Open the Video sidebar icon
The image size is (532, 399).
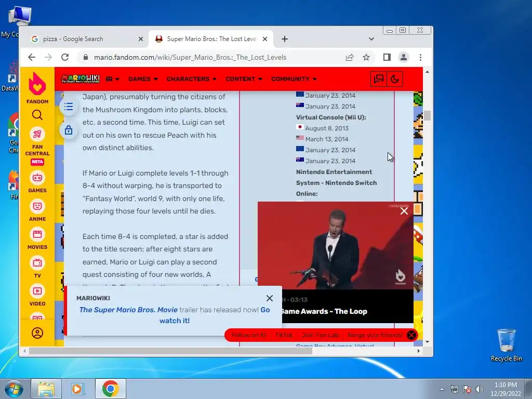tap(37, 291)
